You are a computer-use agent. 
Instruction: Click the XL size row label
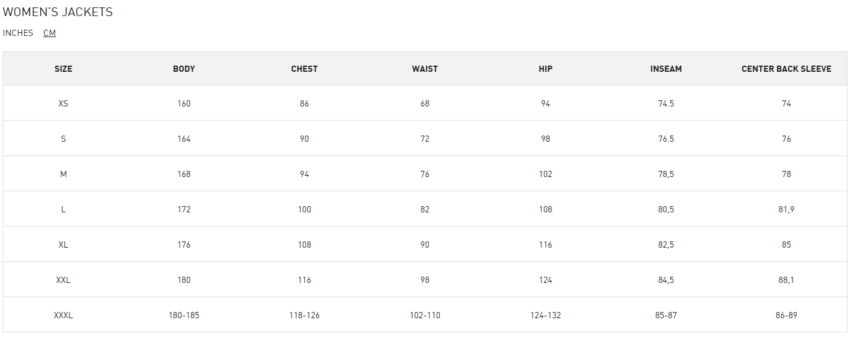point(63,245)
